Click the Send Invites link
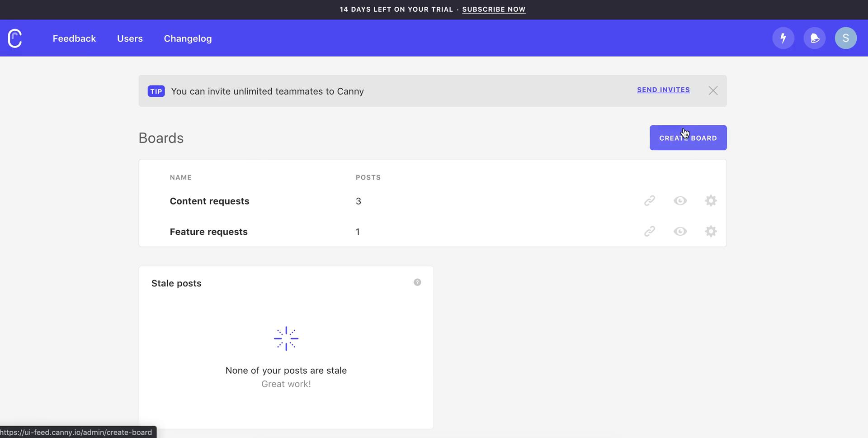This screenshot has width=868, height=438. click(x=663, y=90)
